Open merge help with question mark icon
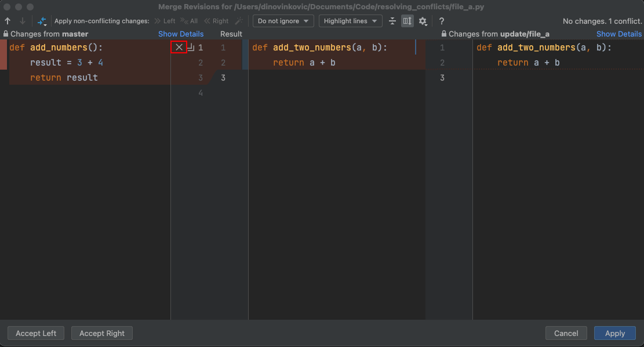The width and height of the screenshot is (644, 347). coord(441,21)
